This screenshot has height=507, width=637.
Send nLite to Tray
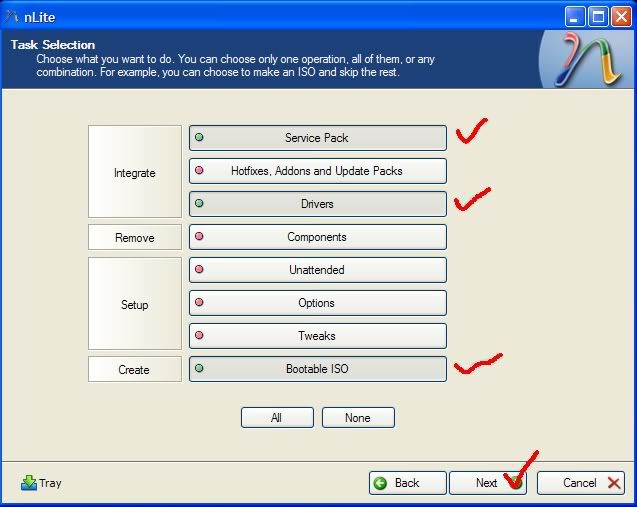(x=41, y=483)
